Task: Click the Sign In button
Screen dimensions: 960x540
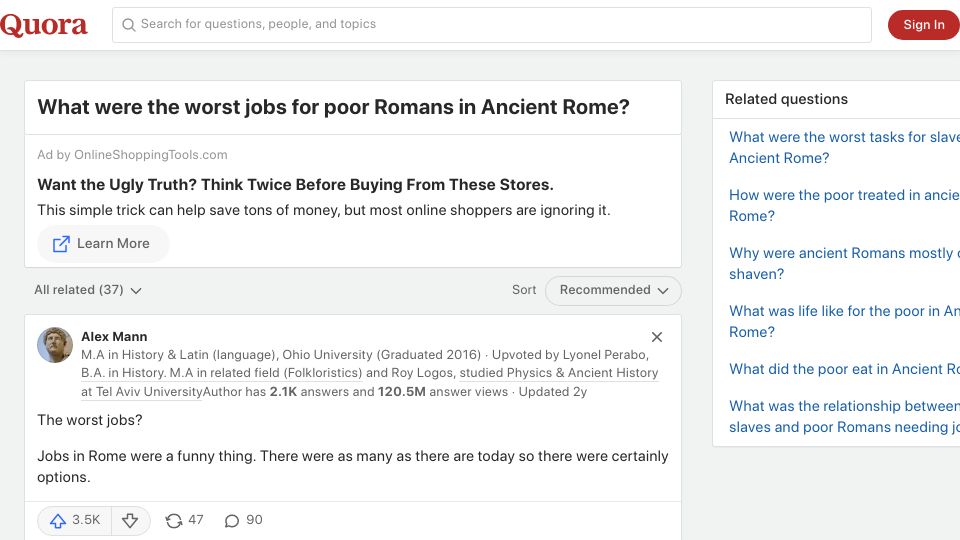Action: point(923,25)
